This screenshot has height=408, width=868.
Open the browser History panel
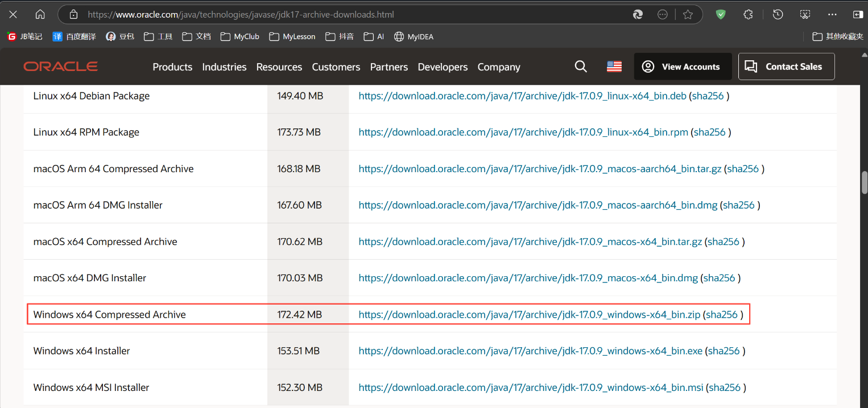tap(778, 14)
